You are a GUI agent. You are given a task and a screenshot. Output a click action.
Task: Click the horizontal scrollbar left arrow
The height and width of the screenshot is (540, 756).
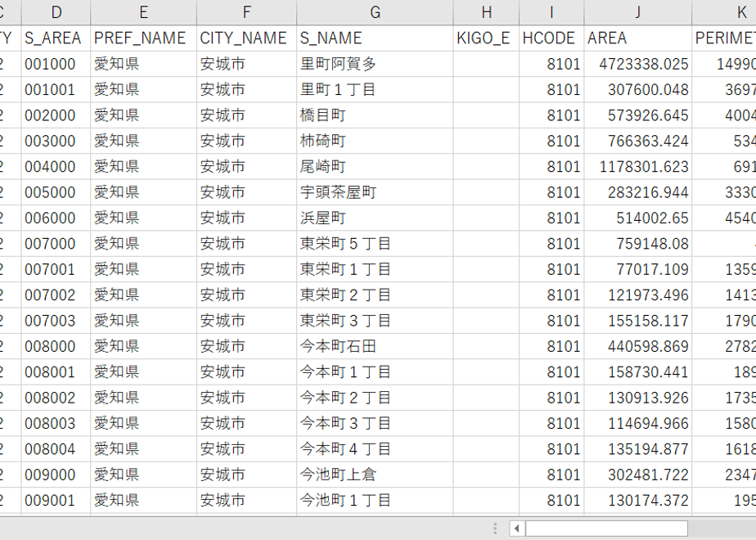(517, 529)
